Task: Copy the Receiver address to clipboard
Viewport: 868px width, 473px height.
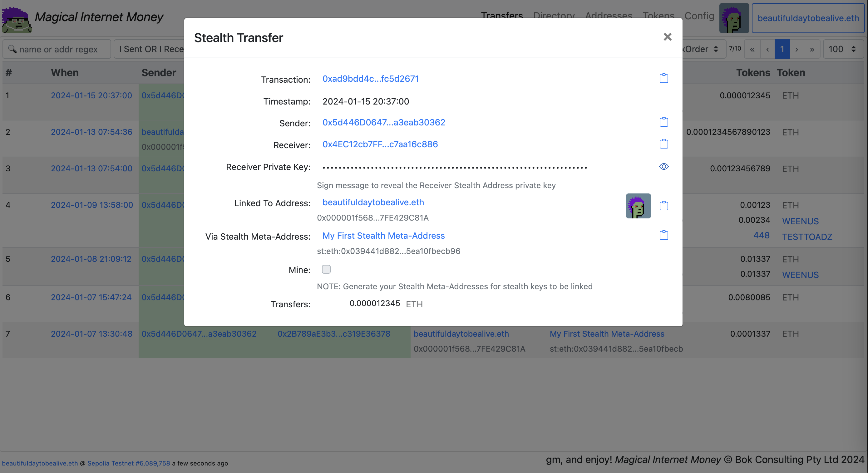Action: [x=663, y=144]
